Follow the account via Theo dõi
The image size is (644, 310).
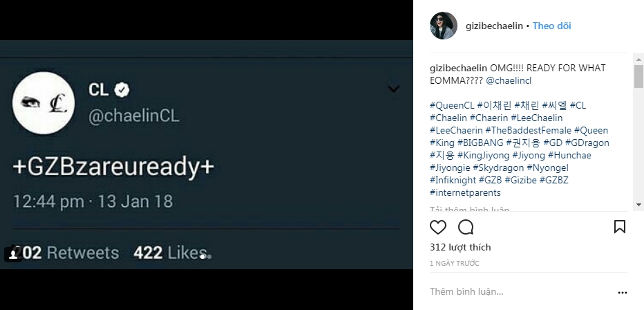click(551, 26)
